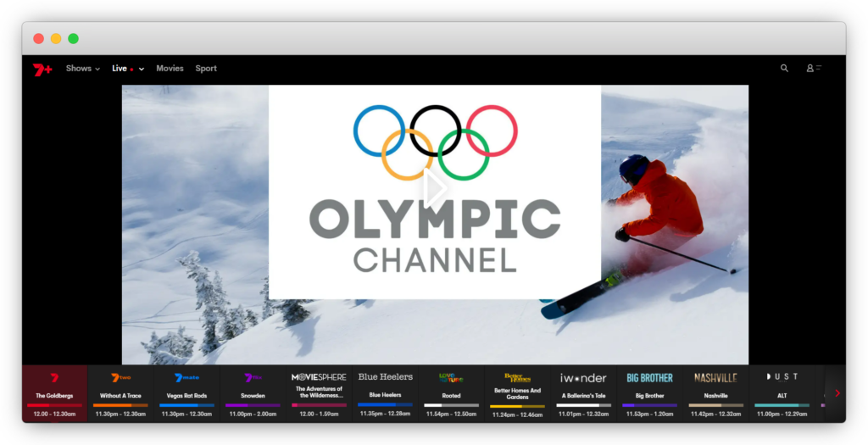Click the 12.00 - 1.59am time text
This screenshot has width=868, height=445.
(x=319, y=414)
